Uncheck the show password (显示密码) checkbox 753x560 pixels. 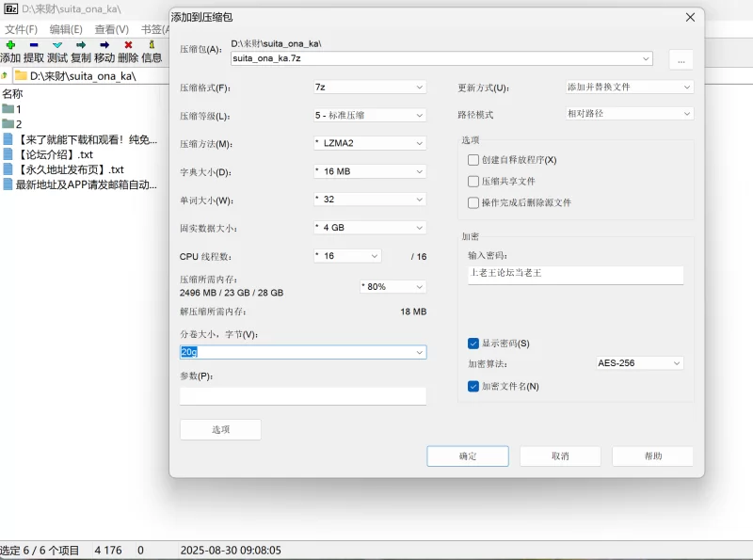473,344
